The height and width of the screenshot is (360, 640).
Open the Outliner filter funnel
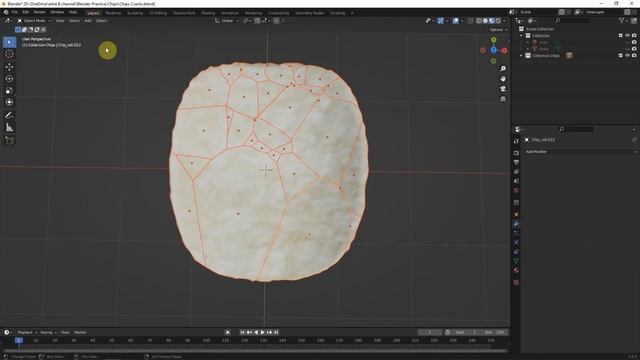tap(621, 20)
